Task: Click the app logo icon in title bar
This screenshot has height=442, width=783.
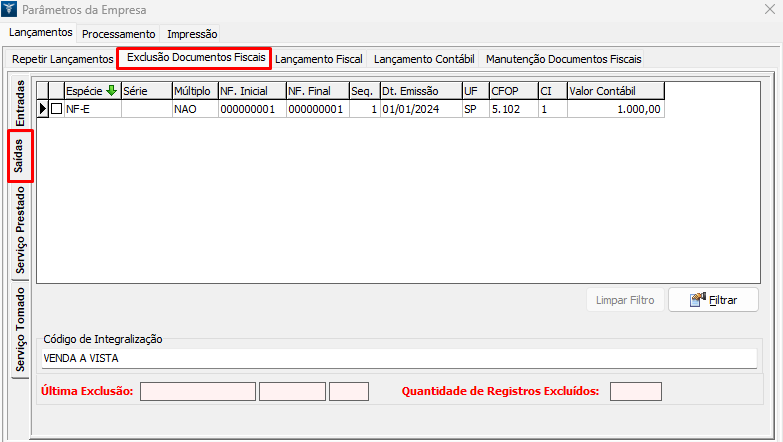Action: (11, 11)
